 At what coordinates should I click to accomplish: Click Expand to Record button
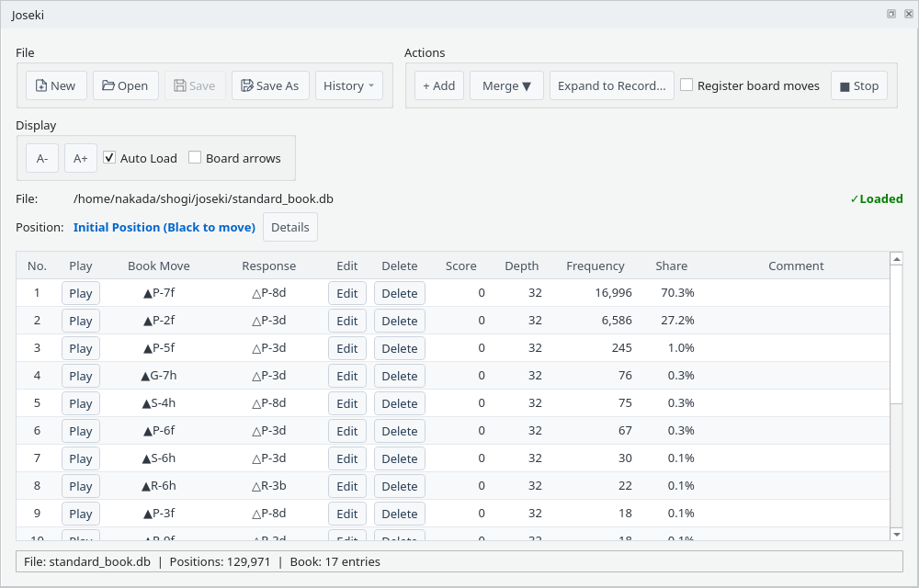click(x=612, y=85)
